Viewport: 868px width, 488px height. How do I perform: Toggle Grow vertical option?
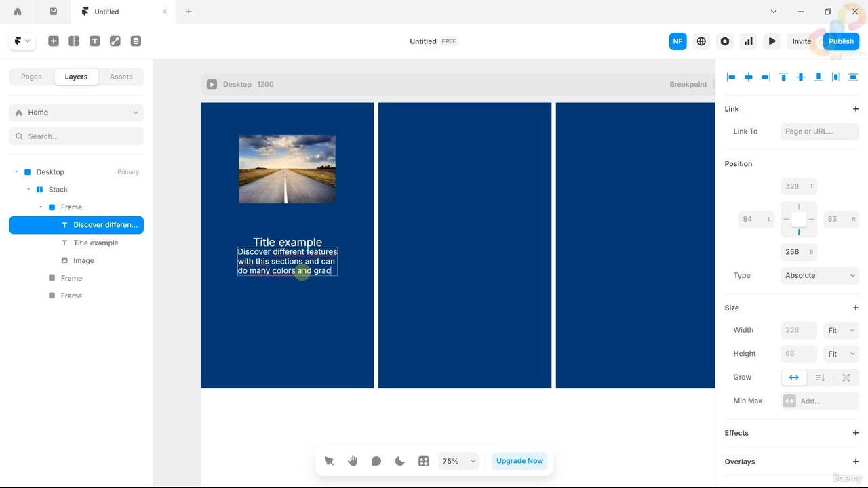pos(820,378)
